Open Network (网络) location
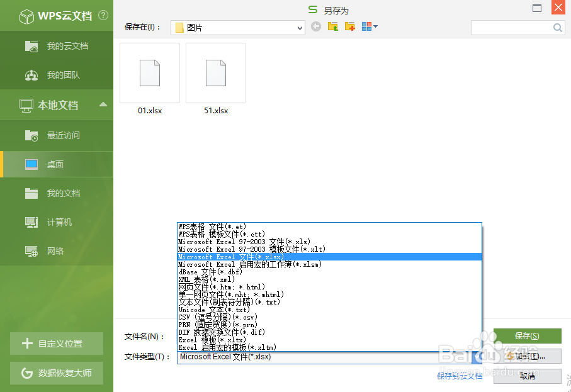 (57, 251)
